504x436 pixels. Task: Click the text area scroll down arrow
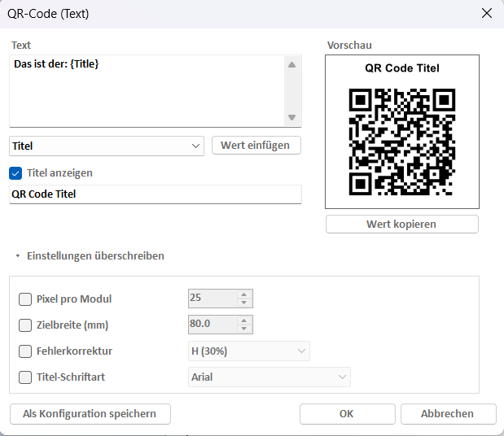point(291,117)
